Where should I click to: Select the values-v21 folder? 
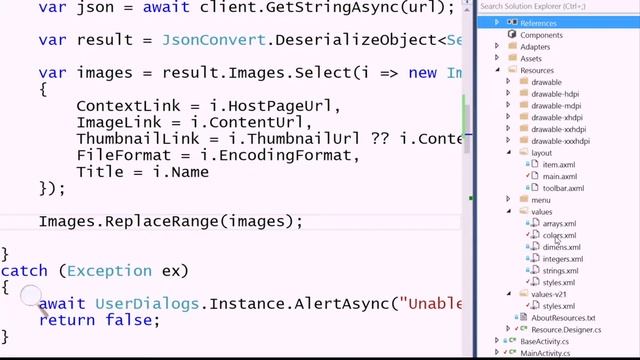pyautogui.click(x=549, y=295)
